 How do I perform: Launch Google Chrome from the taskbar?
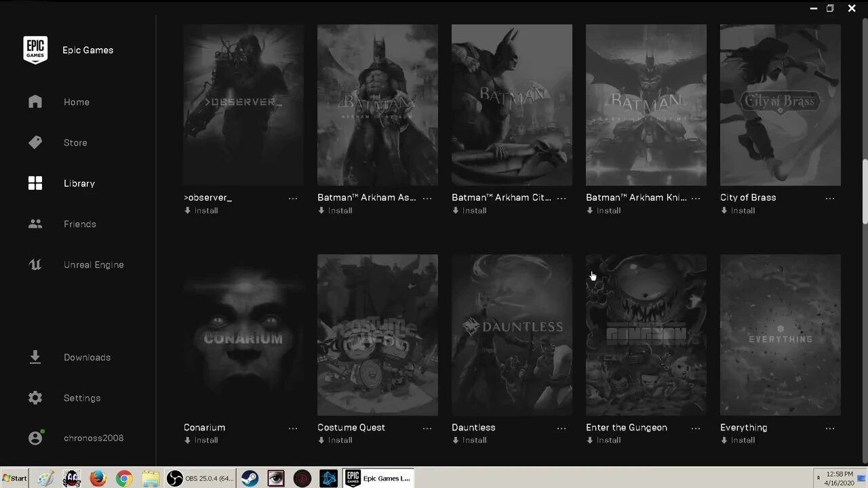coord(124,479)
